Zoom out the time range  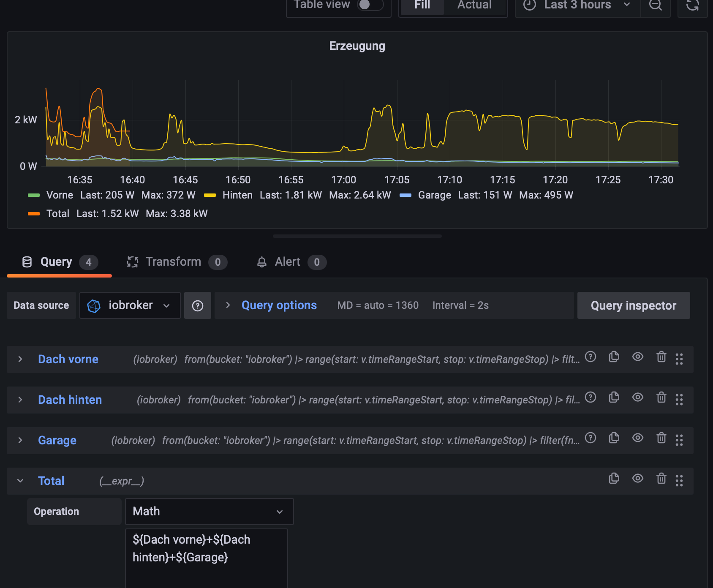[x=656, y=5]
